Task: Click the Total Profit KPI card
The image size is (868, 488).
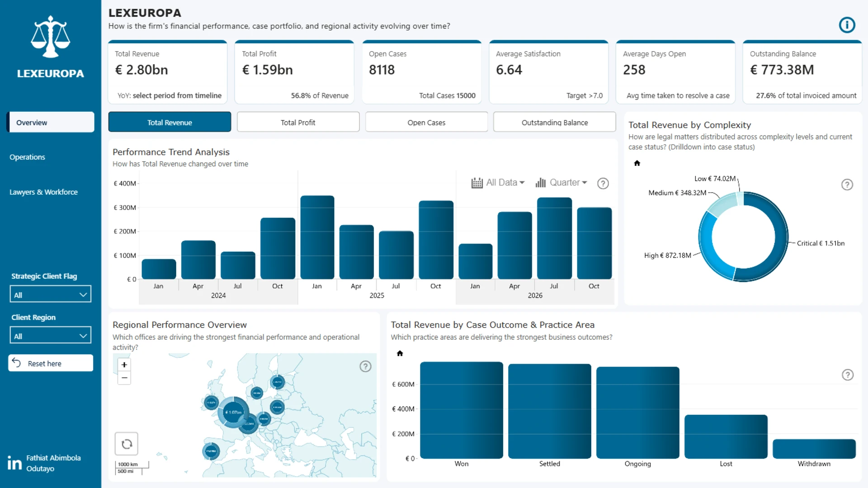Action: tap(294, 72)
